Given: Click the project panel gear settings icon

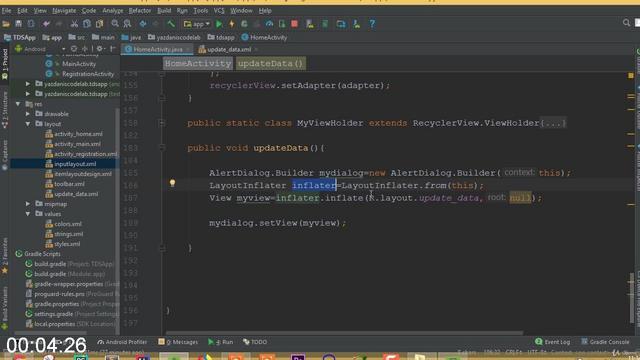Looking at the screenshot, I should coord(99,49).
